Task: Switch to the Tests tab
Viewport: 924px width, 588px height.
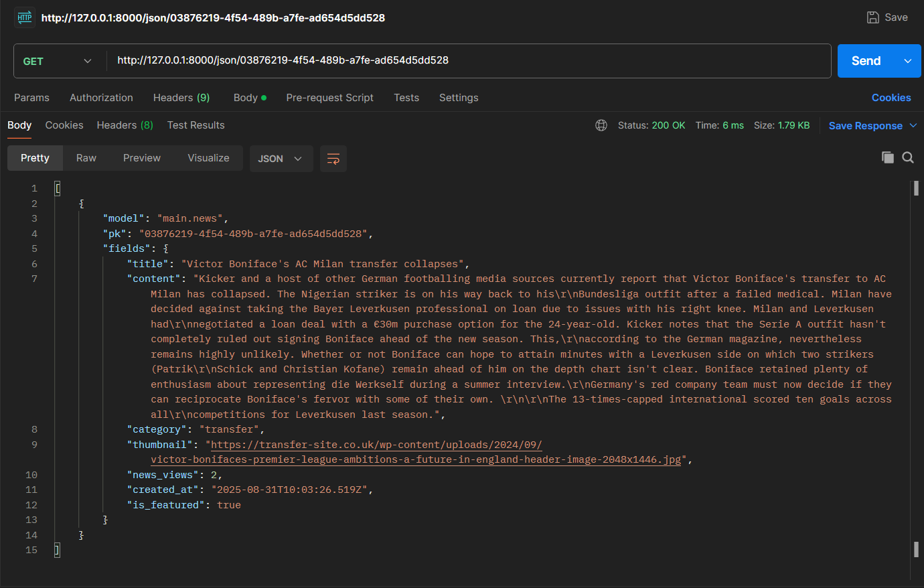Action: coord(406,98)
